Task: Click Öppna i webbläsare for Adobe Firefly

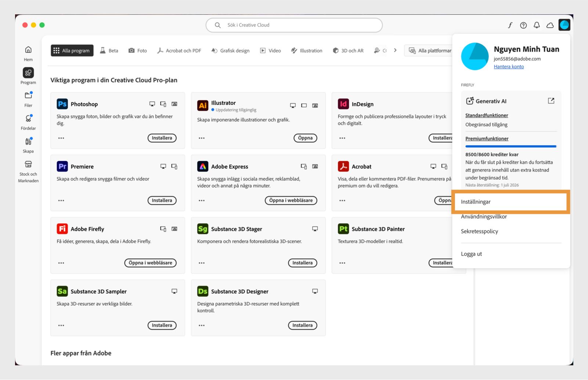Action: [150, 263]
